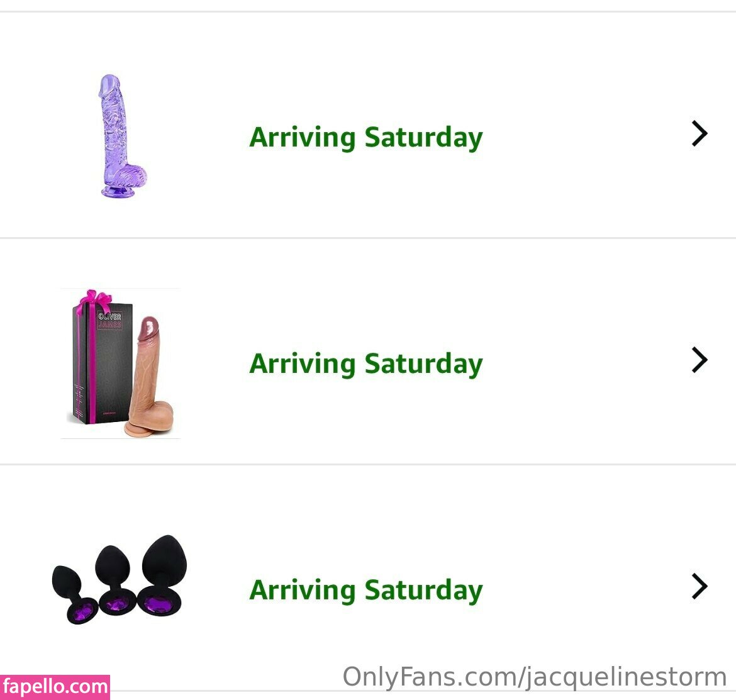Click the OnlyFans.com/jacquelinestorm watermark link
Screen dimensions: 736x700
(534, 677)
